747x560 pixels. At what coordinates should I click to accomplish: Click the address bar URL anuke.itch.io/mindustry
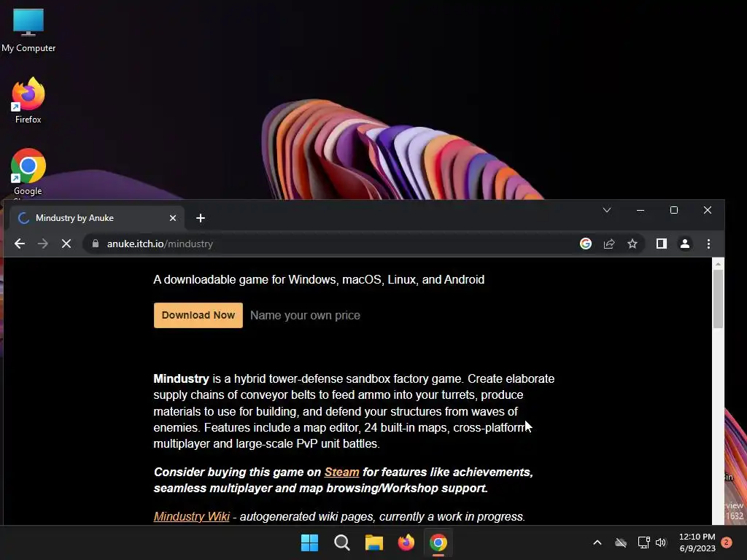coord(160,244)
